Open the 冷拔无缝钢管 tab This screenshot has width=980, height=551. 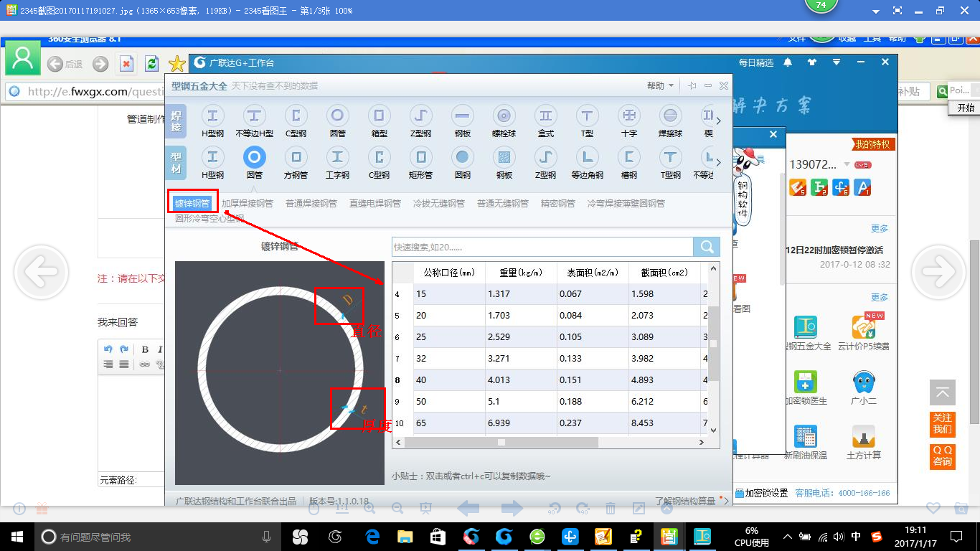tap(439, 204)
